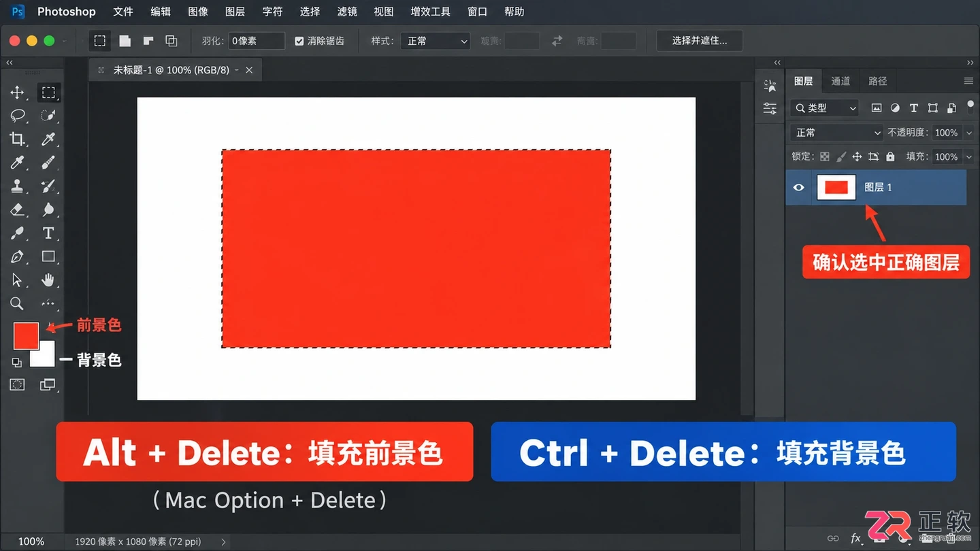Viewport: 980px width, 551px height.
Task: Select the Crop tool
Action: coord(17,139)
